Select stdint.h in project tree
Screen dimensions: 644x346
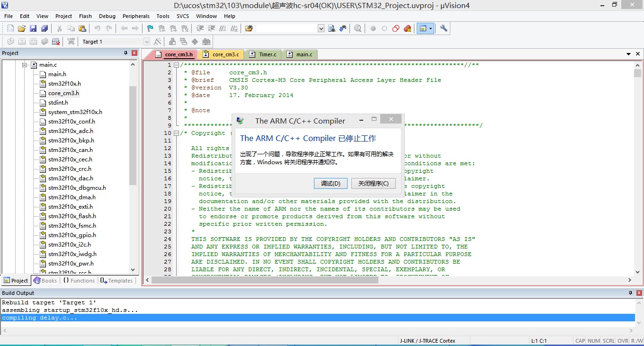pyautogui.click(x=58, y=103)
